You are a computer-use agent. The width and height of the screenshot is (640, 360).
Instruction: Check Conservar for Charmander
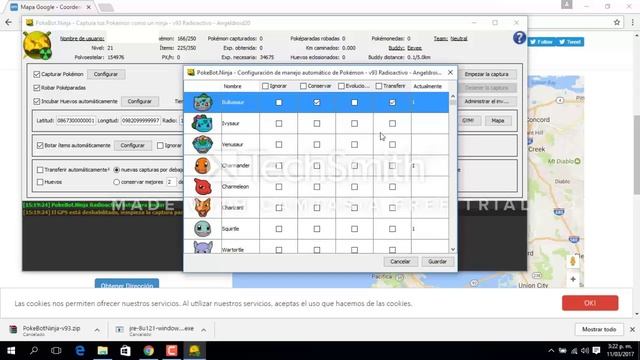click(x=317, y=166)
